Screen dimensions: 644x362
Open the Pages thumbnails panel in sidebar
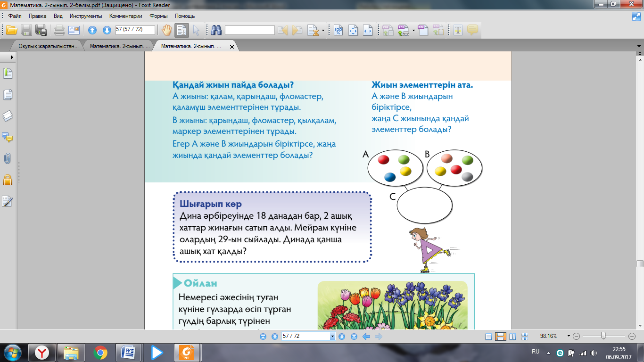[x=8, y=95]
